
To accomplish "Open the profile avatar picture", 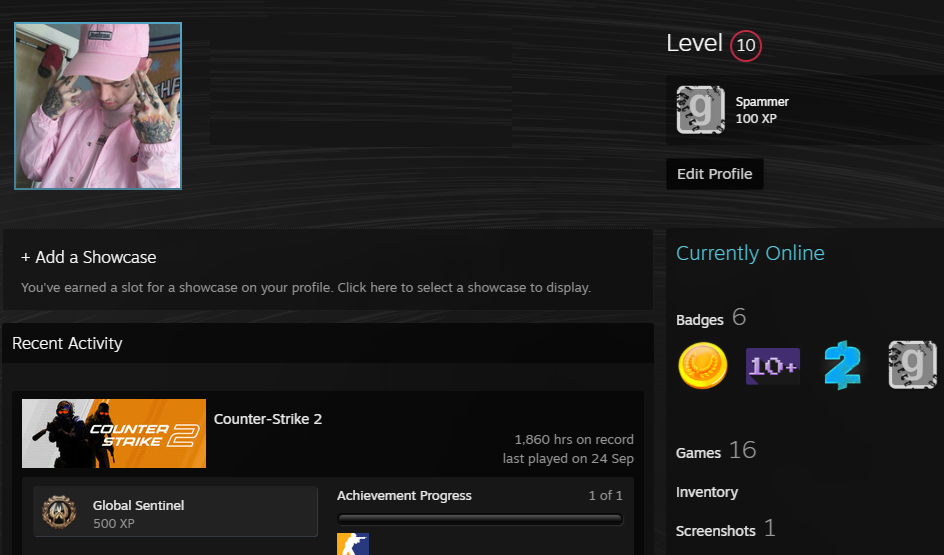I will [x=98, y=106].
